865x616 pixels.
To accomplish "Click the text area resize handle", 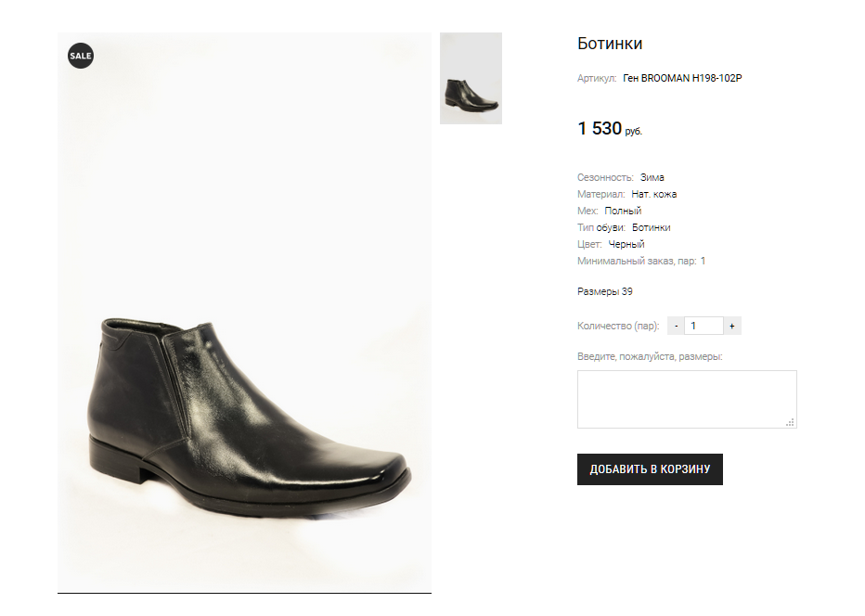I will (791, 422).
